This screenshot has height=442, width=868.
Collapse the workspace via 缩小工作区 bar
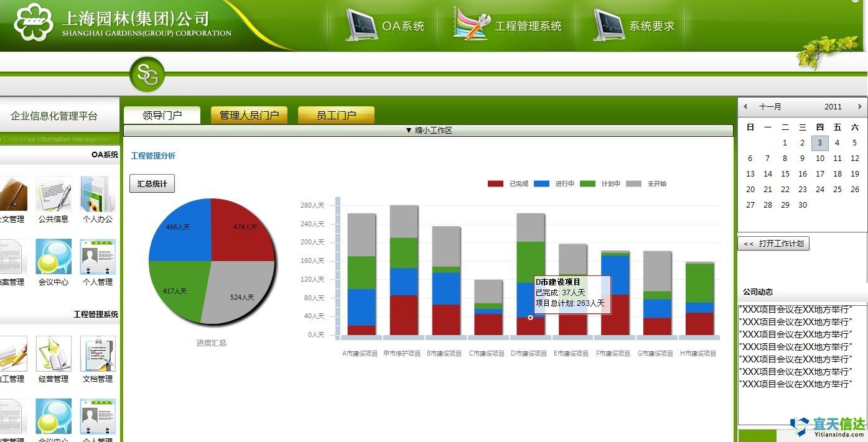click(428, 131)
